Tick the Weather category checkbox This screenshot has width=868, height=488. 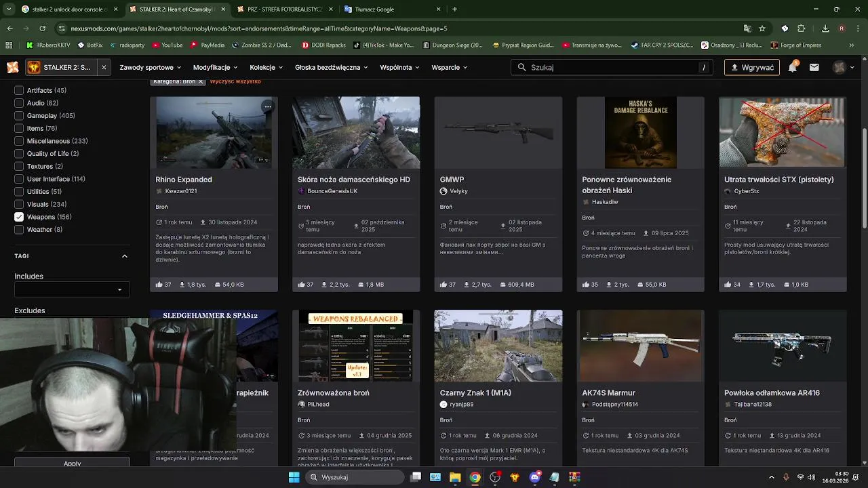pos(19,230)
